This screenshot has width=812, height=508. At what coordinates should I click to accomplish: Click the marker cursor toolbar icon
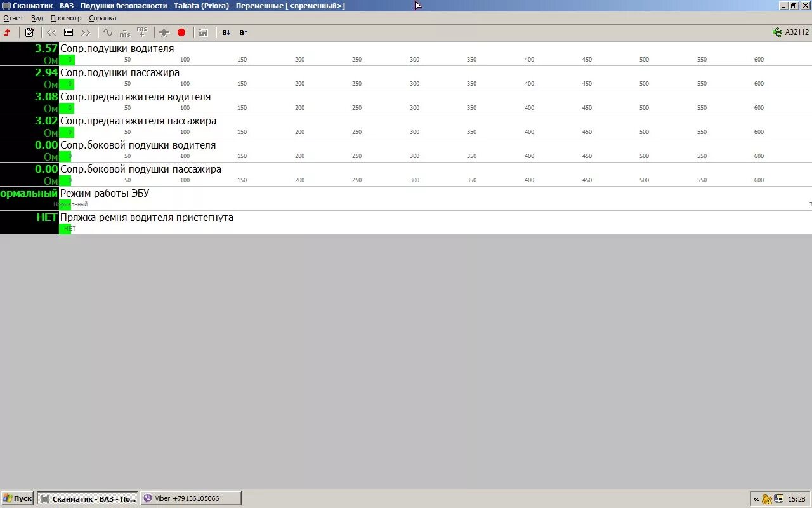click(x=164, y=32)
